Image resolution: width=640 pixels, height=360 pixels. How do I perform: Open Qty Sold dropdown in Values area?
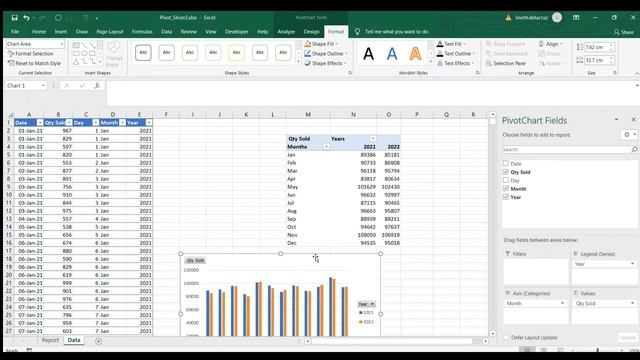point(632,303)
